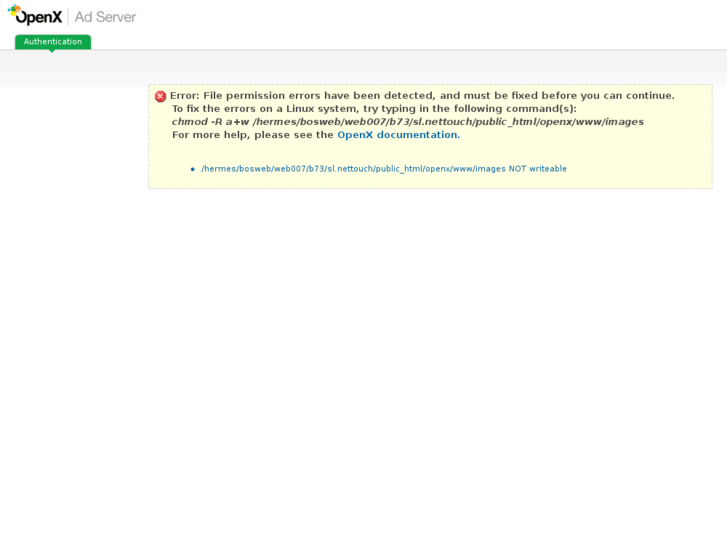
Task: Open the Authentication tab
Action: 53,42
